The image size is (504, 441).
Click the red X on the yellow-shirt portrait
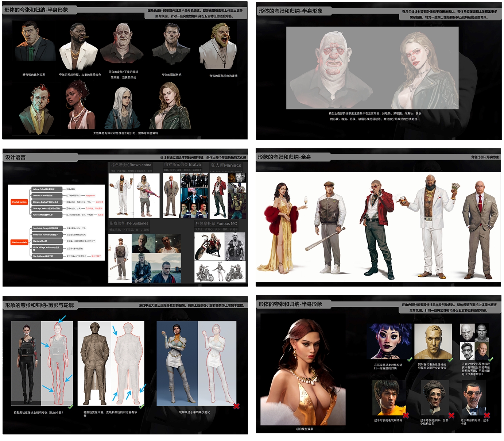pos(406,415)
